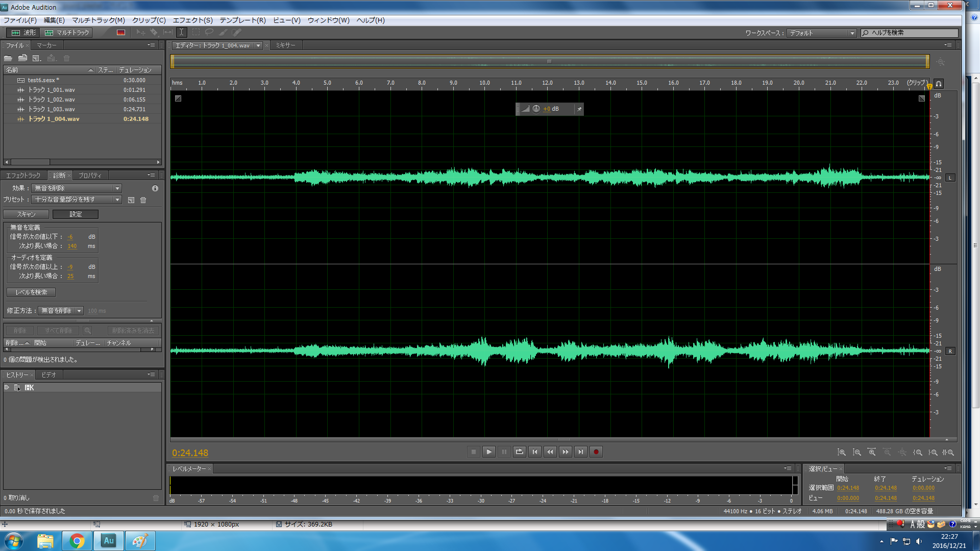Start recording with the red record button
Screen dimensions: 980x551
(596, 452)
